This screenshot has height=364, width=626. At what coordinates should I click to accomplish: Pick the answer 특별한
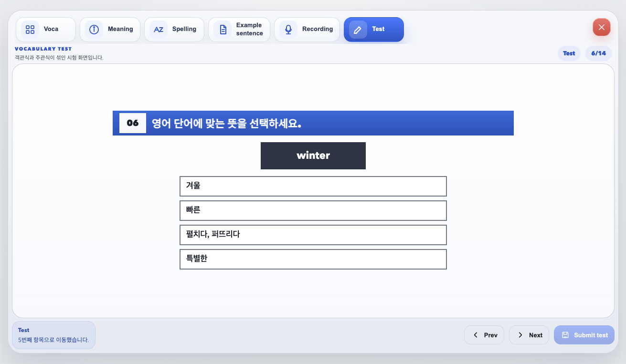click(x=313, y=259)
